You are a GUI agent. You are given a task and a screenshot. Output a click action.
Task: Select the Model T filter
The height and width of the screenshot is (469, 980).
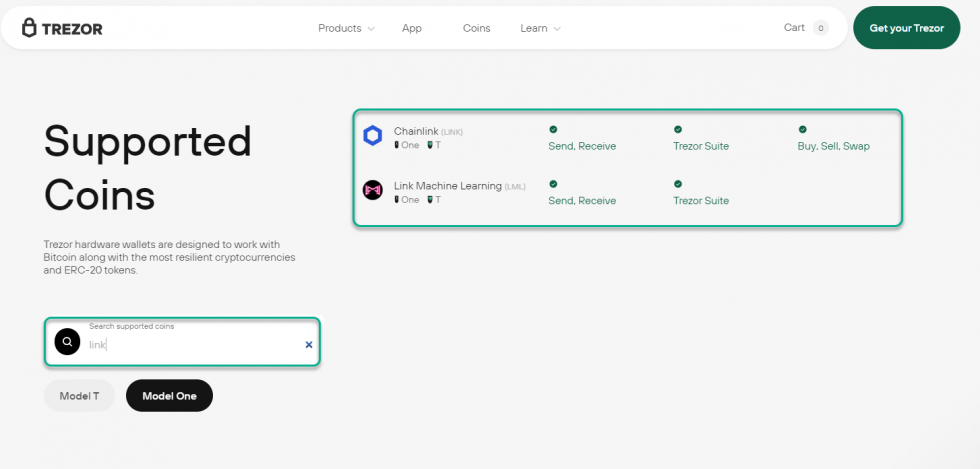[79, 396]
